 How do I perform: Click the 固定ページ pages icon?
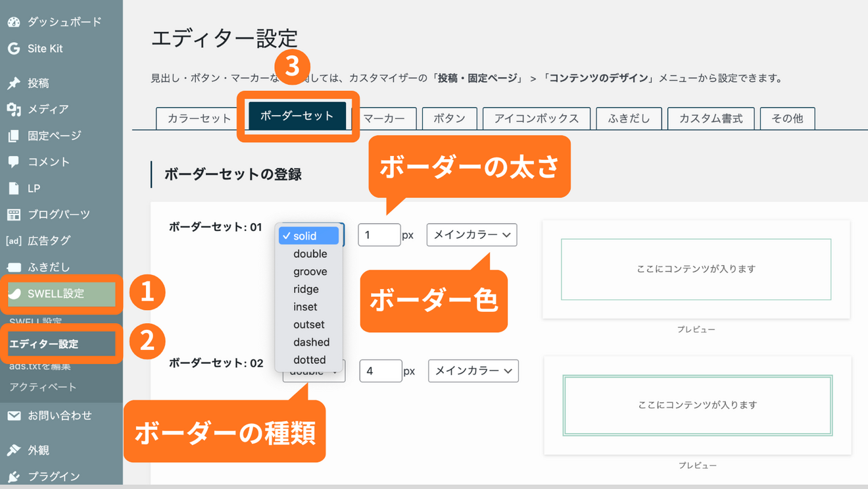coord(14,136)
